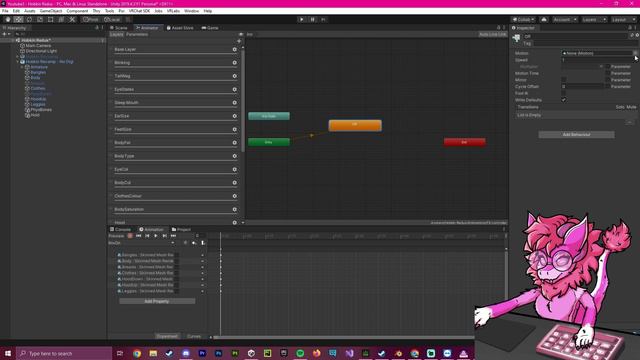Viewport: 640px width, 360px height.
Task: Switch to the Asset Store tab
Action: (x=180, y=28)
